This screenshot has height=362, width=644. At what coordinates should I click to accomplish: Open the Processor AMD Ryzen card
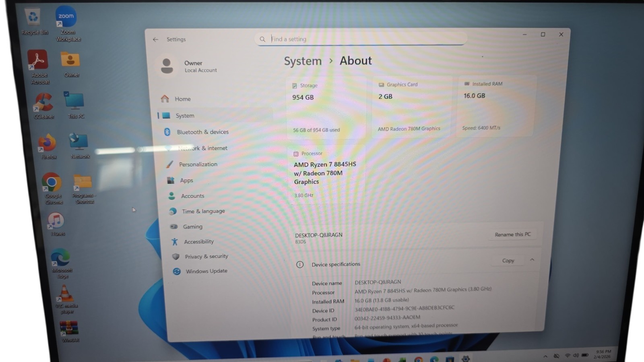tap(326, 174)
